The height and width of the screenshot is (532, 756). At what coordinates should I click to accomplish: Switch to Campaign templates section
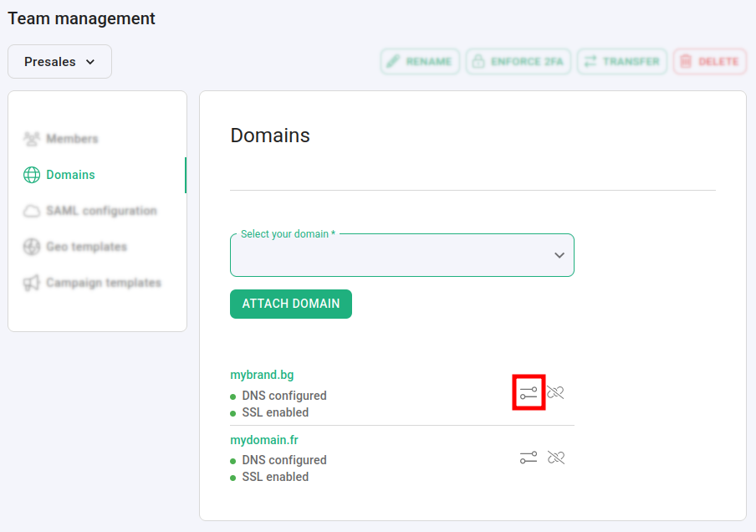coord(104,283)
